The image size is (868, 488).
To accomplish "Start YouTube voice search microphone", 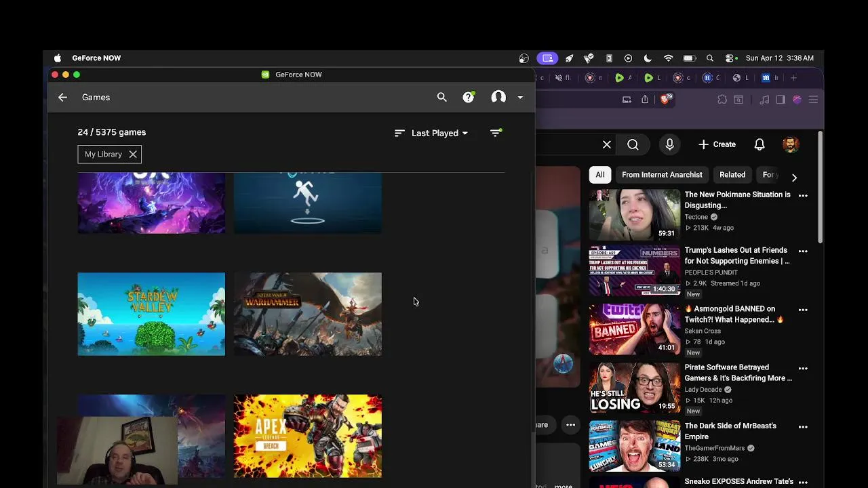I will pyautogui.click(x=669, y=144).
